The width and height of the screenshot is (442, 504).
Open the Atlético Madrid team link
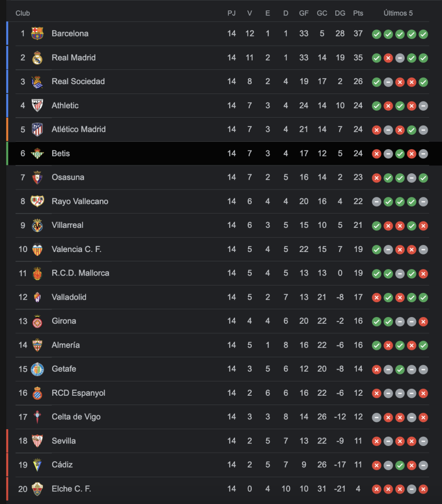pos(79,129)
